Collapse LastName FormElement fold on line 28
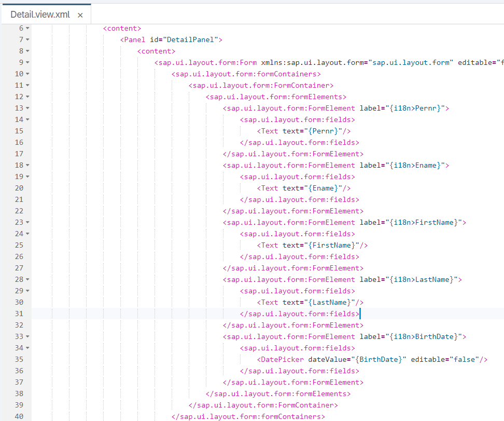The image size is (504, 421). tap(27, 280)
